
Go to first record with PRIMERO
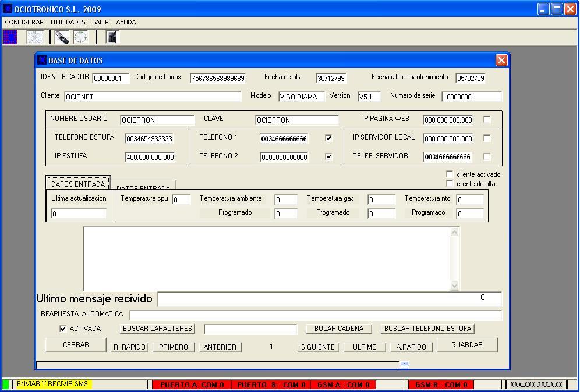(174, 347)
